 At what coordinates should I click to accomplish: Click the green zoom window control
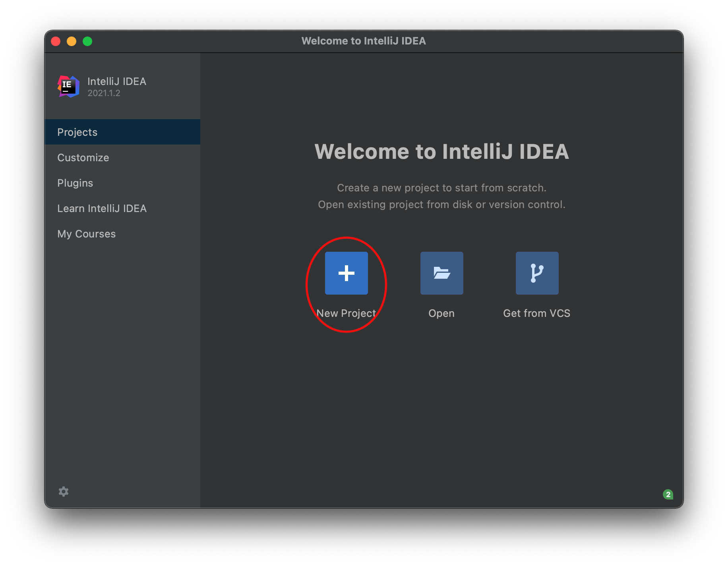[x=88, y=41]
